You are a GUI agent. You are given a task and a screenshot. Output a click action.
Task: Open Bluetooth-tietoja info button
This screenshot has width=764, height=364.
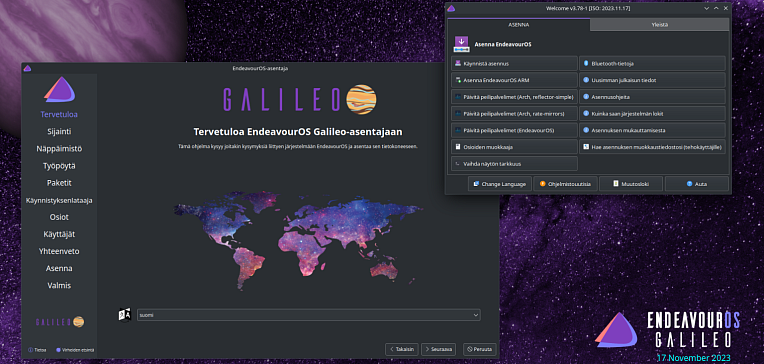(x=652, y=63)
